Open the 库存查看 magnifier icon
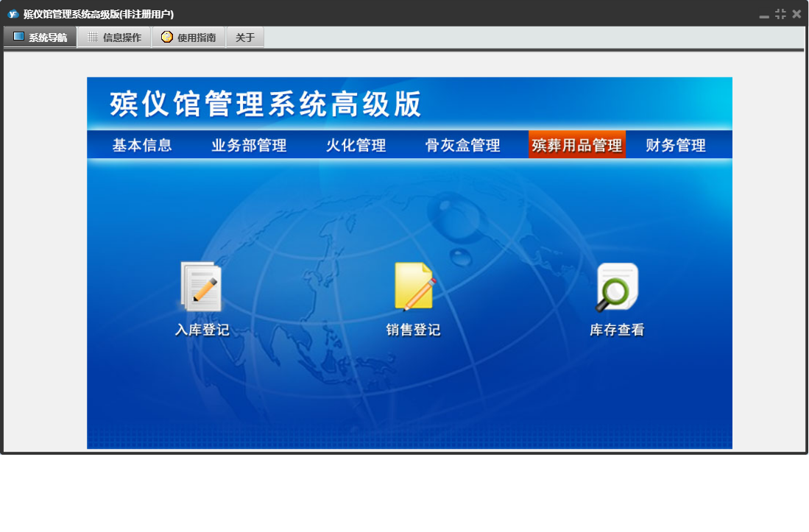The image size is (809, 532). (617, 287)
